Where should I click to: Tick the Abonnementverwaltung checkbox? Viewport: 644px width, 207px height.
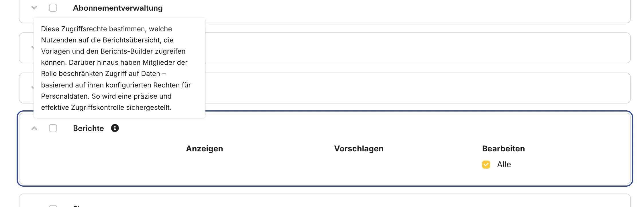pyautogui.click(x=53, y=8)
